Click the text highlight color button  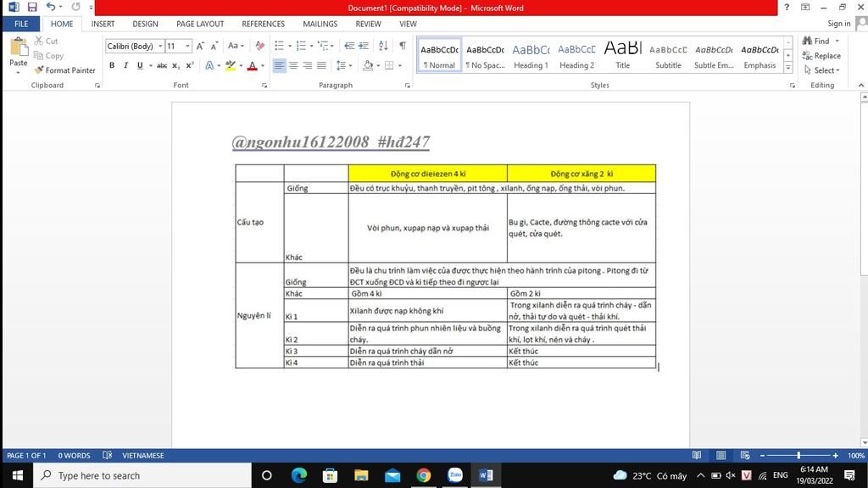pyautogui.click(x=231, y=65)
